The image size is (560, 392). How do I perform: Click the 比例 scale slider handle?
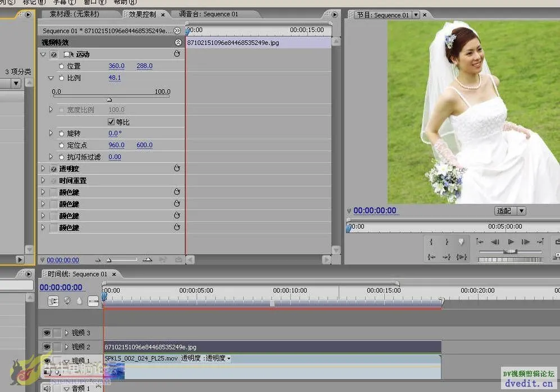(x=110, y=99)
